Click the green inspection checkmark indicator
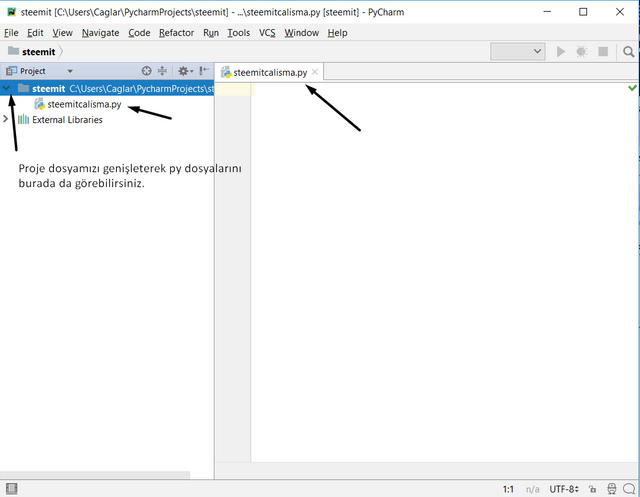This screenshot has width=640, height=497. tap(632, 88)
